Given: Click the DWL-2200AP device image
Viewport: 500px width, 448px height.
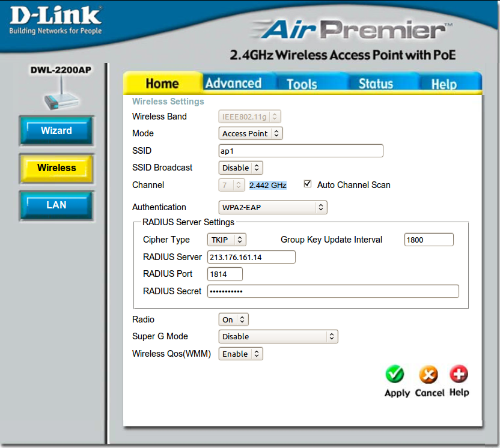Looking at the screenshot, I should click(61, 96).
